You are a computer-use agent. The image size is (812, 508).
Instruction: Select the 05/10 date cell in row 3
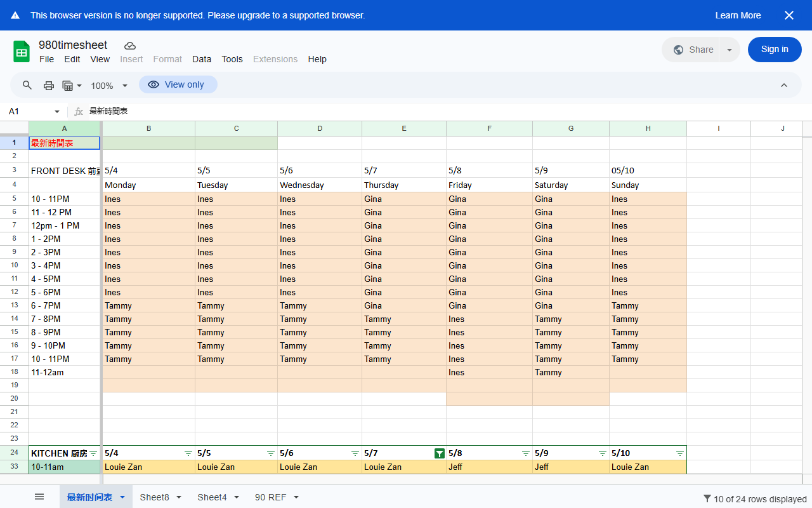[x=648, y=170]
